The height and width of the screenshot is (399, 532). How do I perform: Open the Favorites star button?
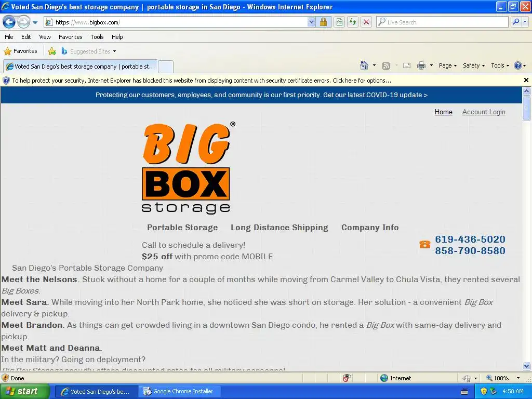20,51
